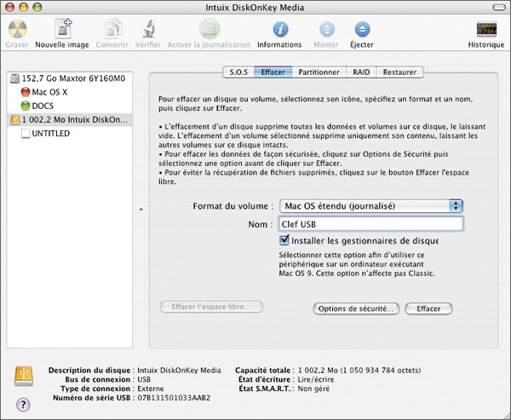The height and width of the screenshot is (420, 511).
Task: Click the Capacité totale value text
Action: point(359,370)
